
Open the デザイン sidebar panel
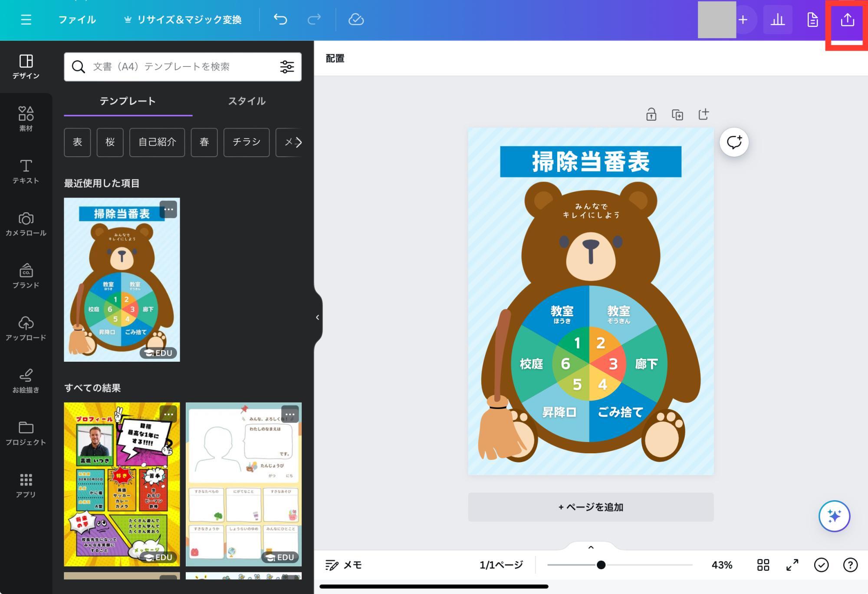point(26,67)
